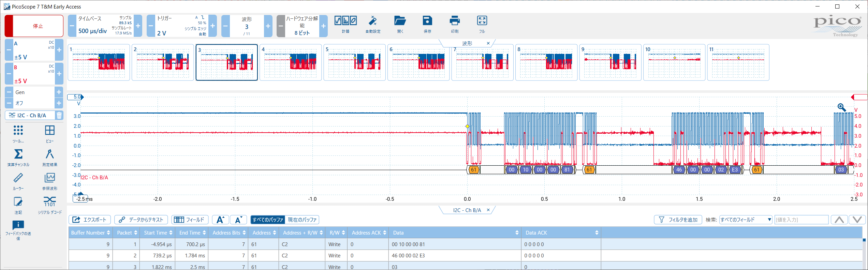This screenshot has height=270, width=868.
Task: Select the all buffers toggle
Action: 268,220
